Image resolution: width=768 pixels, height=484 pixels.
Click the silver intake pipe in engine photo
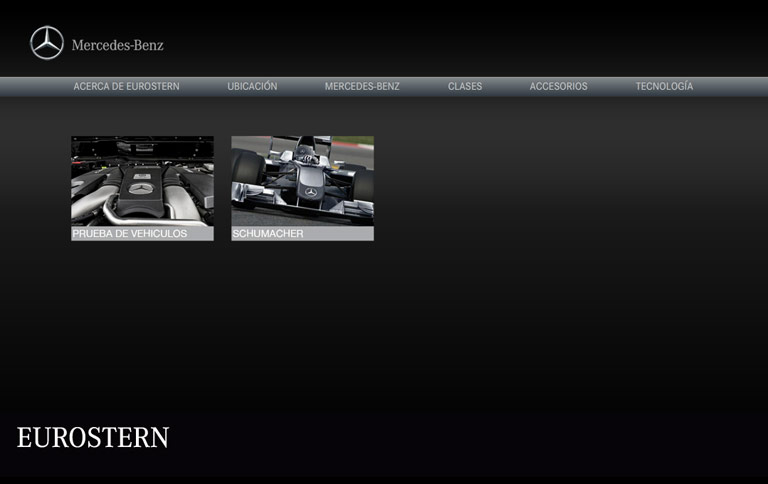(x=120, y=212)
